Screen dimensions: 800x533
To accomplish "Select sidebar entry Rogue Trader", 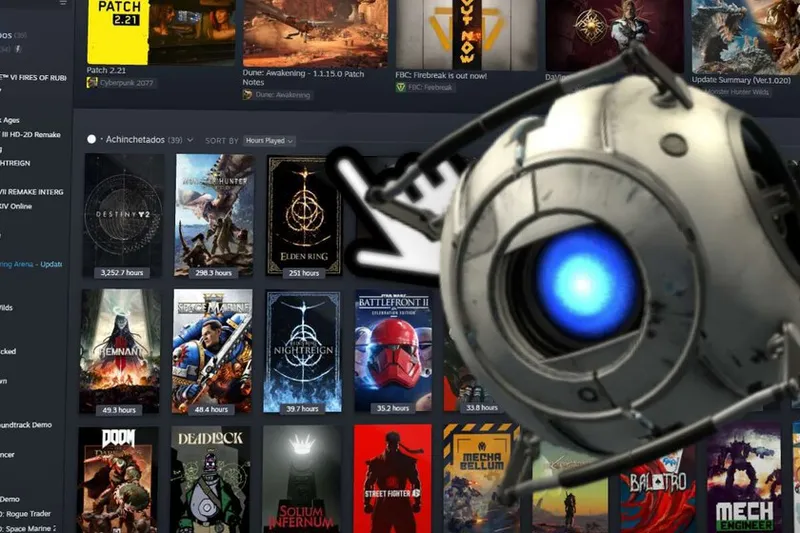I will [x=26, y=514].
